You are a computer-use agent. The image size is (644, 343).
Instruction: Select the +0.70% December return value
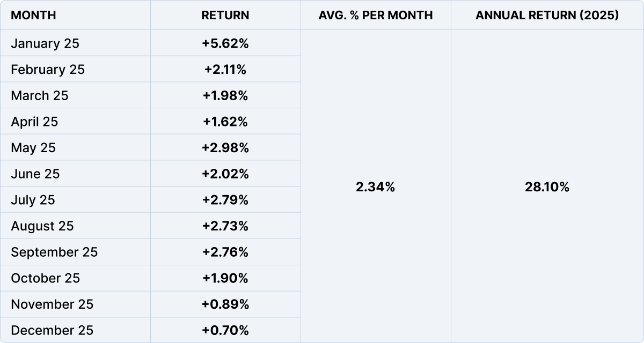(x=225, y=330)
